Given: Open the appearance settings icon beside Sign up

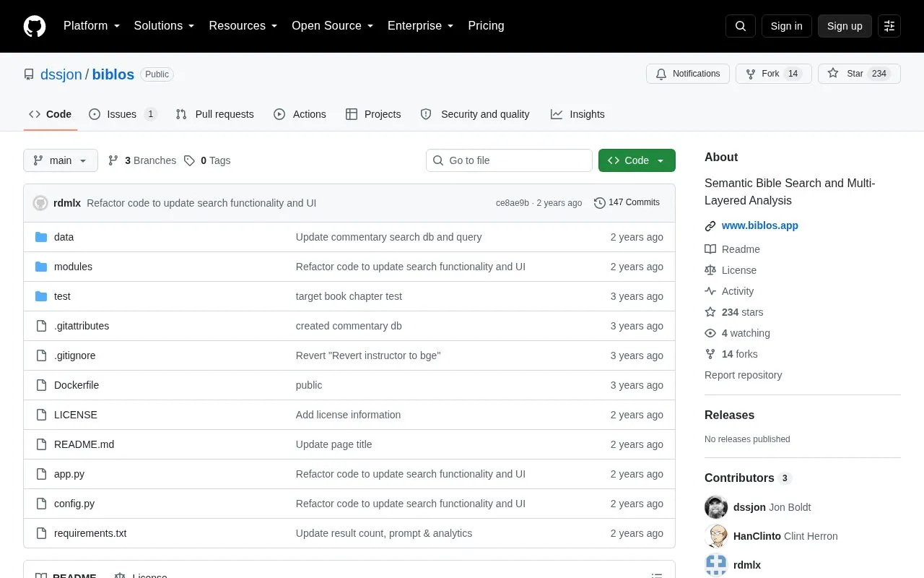Looking at the screenshot, I should 889,26.
